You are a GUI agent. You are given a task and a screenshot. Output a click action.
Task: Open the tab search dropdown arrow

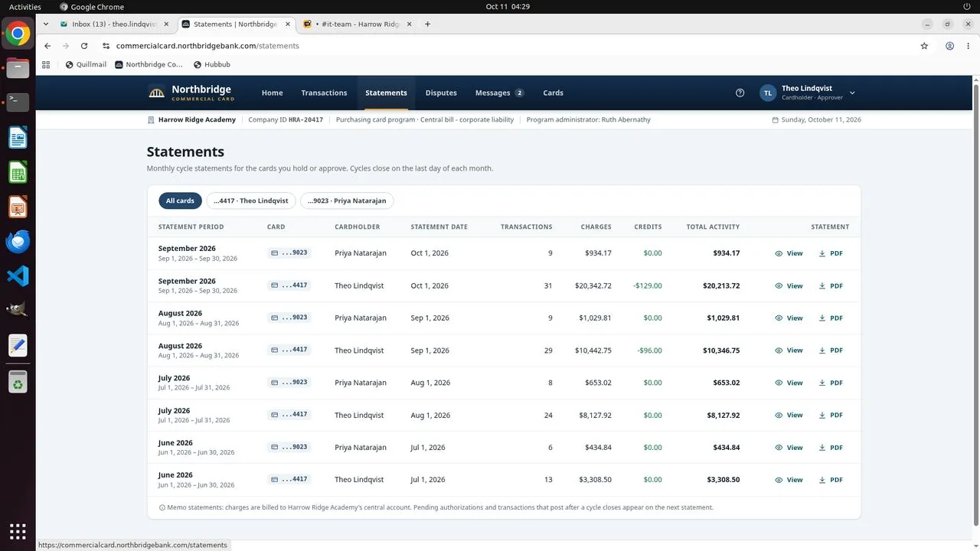pyautogui.click(x=46, y=24)
